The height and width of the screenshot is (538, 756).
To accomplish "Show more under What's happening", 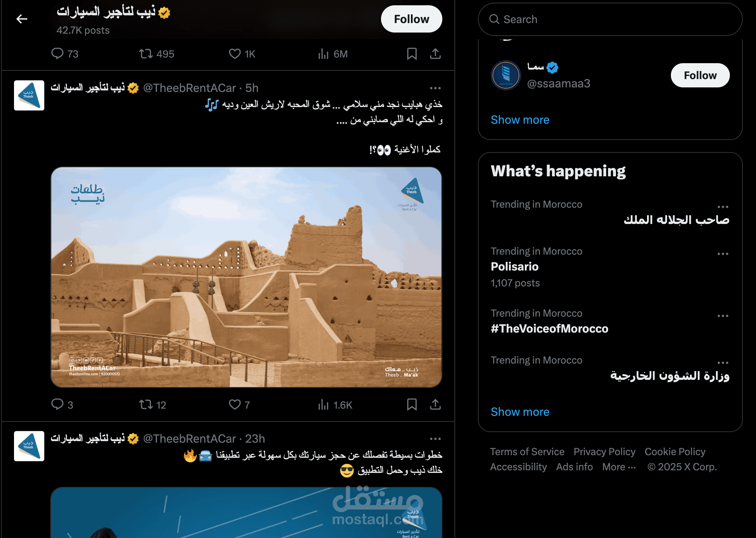I will tap(520, 412).
